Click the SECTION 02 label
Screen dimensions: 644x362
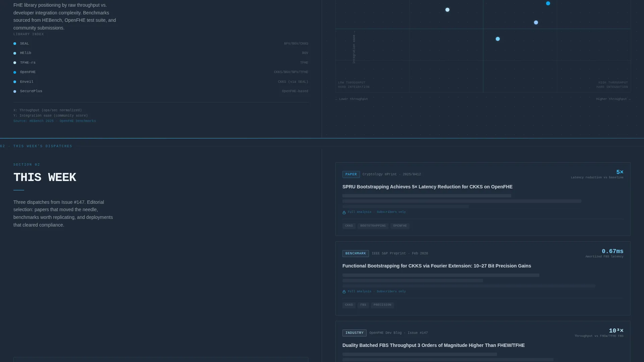[27, 165]
